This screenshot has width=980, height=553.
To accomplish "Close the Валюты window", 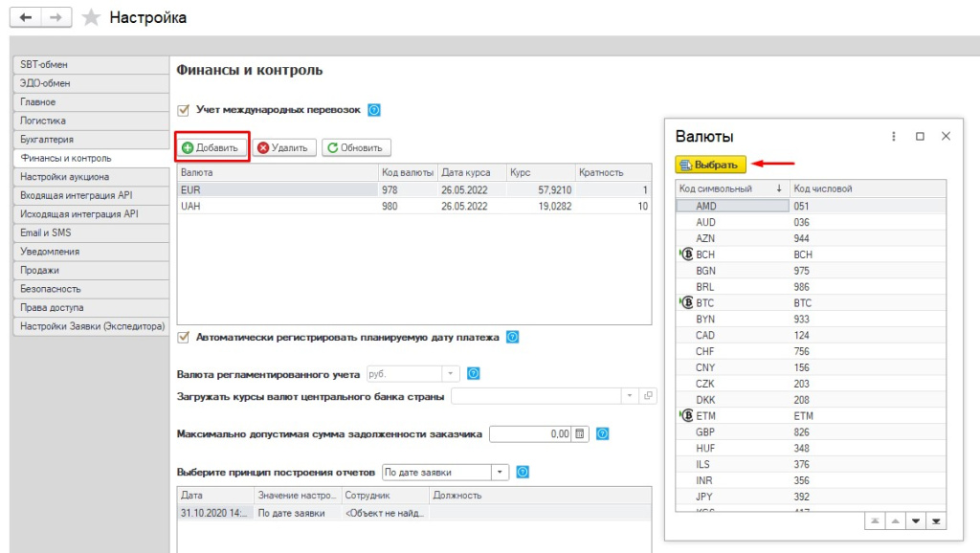I will (946, 136).
